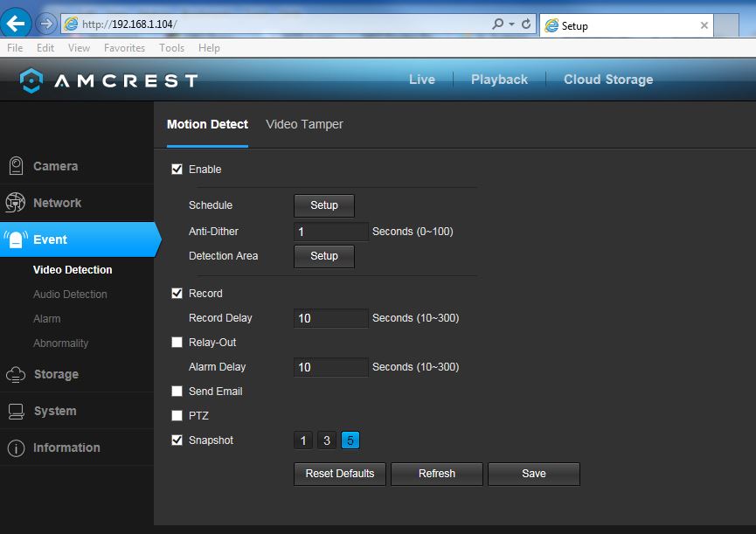
Task: Open Information via the info icon
Action: click(16, 447)
